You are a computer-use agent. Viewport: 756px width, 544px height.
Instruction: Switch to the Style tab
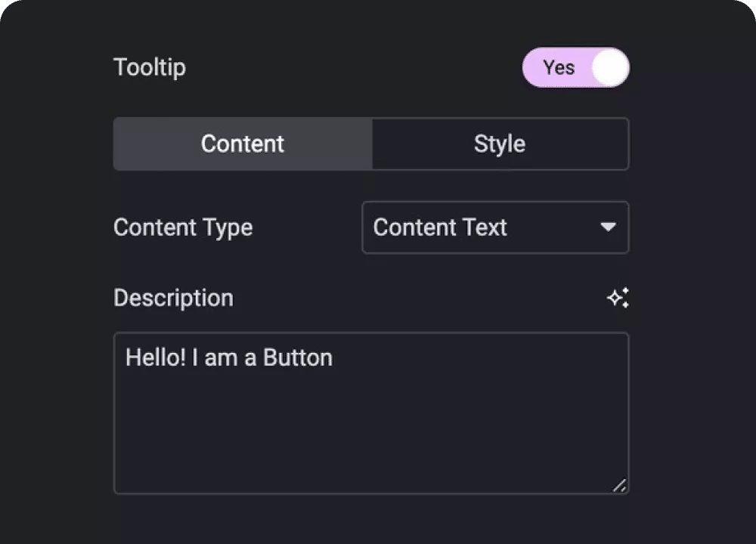click(500, 144)
